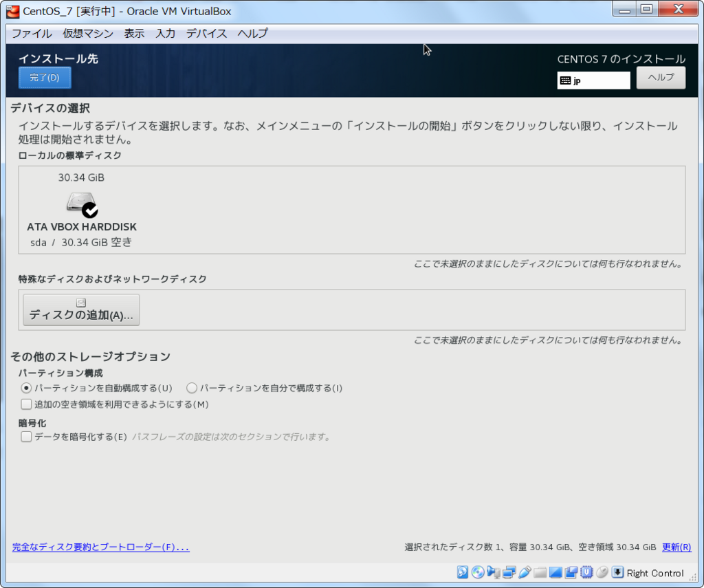Click the keyboard layout indicator showing jp

pos(593,80)
